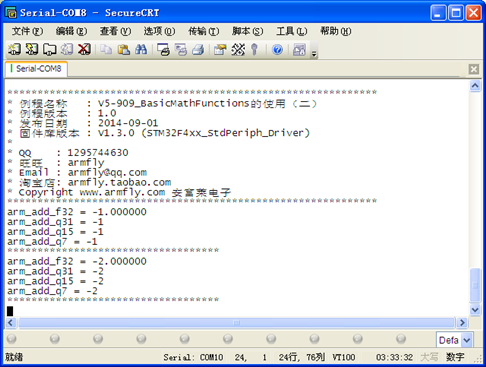Open the 工具(L) menu
This screenshot has width=486, height=367.
(x=291, y=31)
